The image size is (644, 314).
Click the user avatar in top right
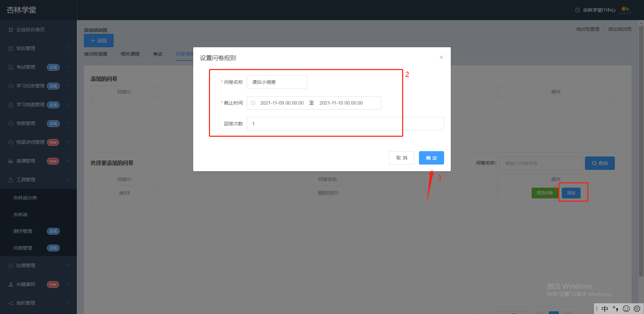pos(626,10)
